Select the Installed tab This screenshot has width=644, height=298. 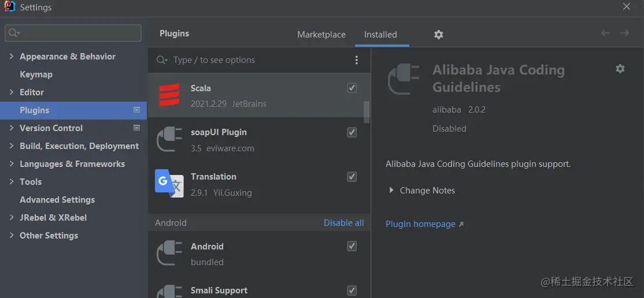coord(380,35)
